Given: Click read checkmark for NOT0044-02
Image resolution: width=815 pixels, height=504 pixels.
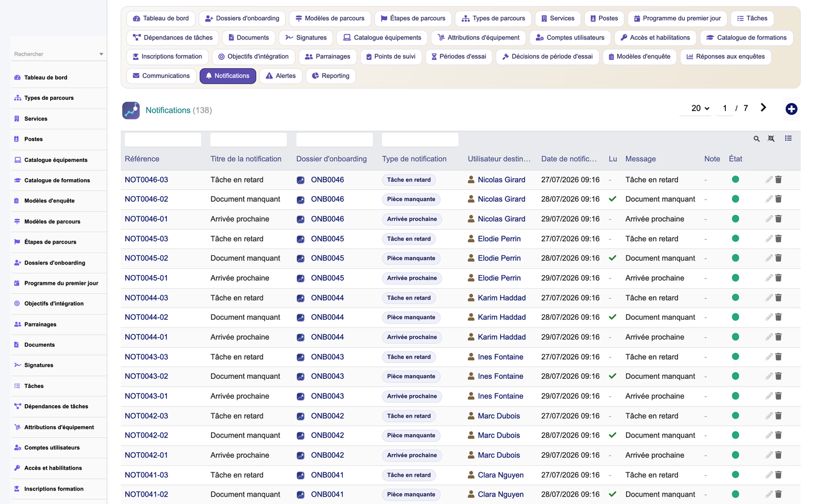Looking at the screenshot, I should (613, 317).
